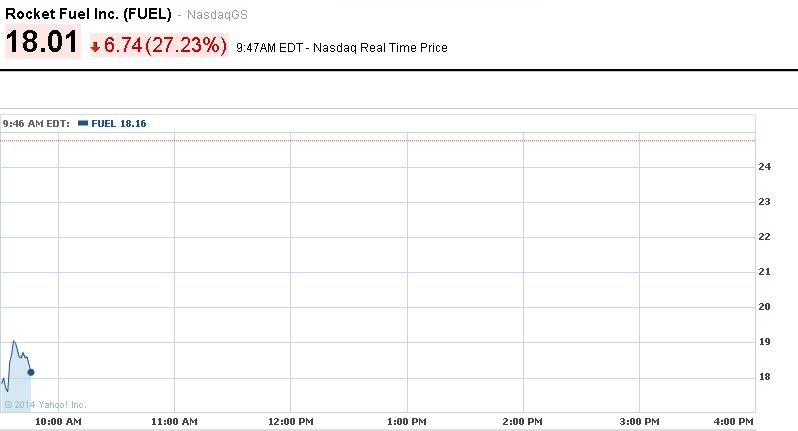
Task: Click the 9:46 AM EDT legend timestamp
Action: coord(36,124)
